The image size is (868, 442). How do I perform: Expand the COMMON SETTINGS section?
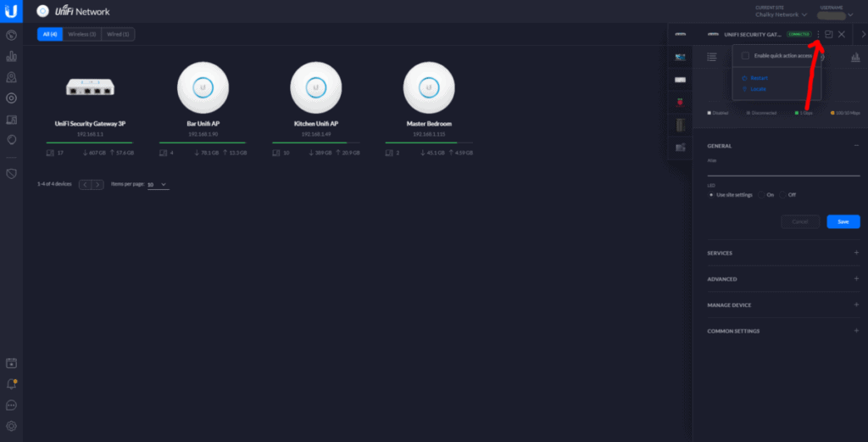[x=856, y=331]
